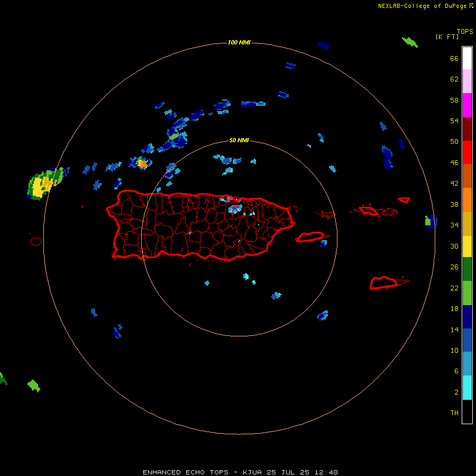The width and height of the screenshot is (476, 476).
Task: Click the 25 JUL 25 date text
Action: (288, 472)
